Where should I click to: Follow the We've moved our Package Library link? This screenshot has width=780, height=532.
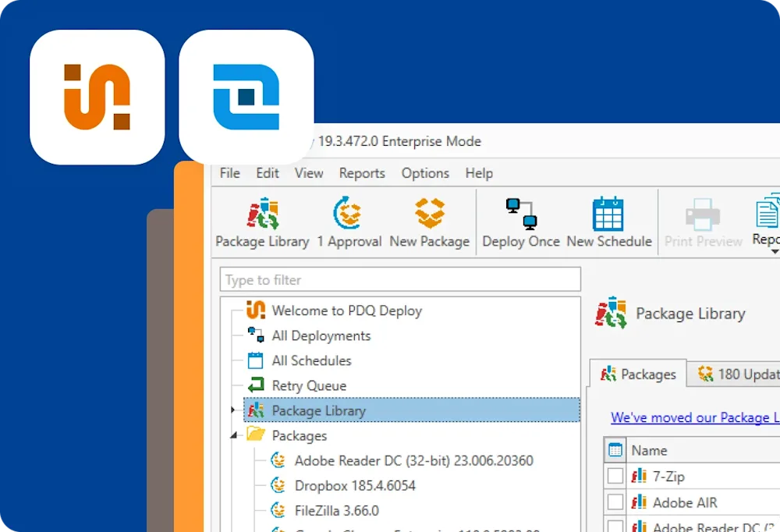(695, 417)
